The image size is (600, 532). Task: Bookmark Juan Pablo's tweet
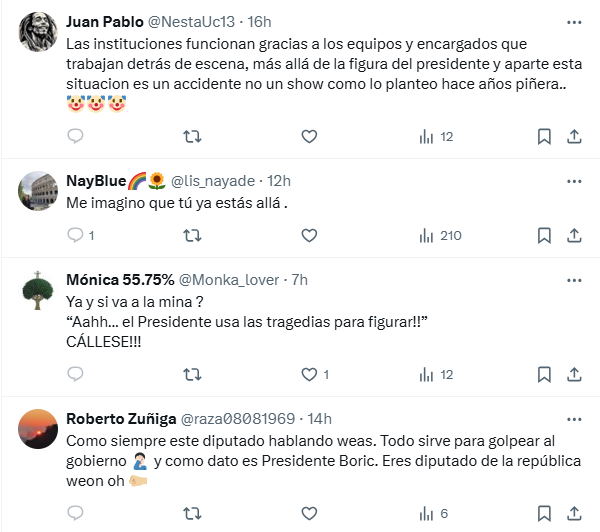point(543,137)
